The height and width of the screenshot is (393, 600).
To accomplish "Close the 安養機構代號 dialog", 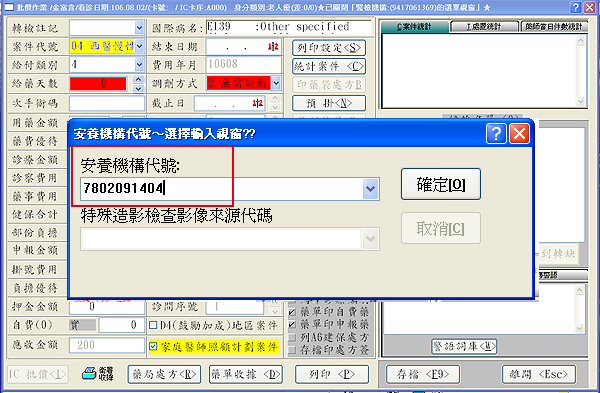I will point(519,134).
